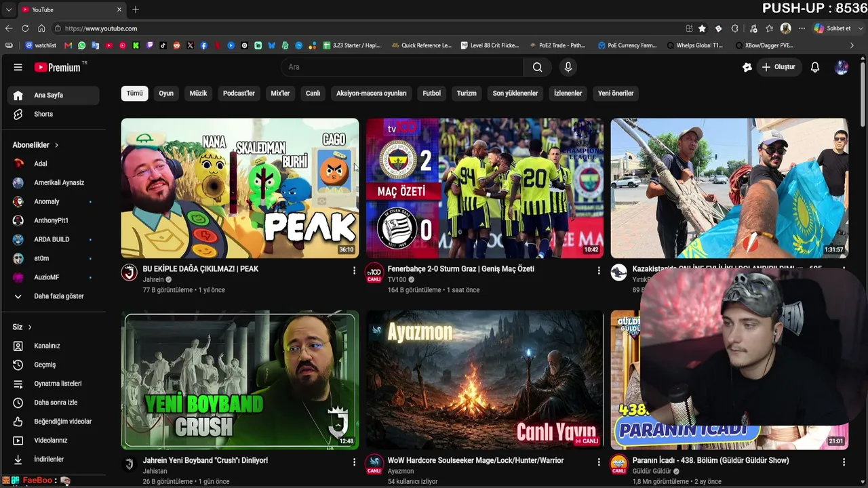Reload the page with the browser refresh button
Screen dimensions: 868x488
coord(25,28)
